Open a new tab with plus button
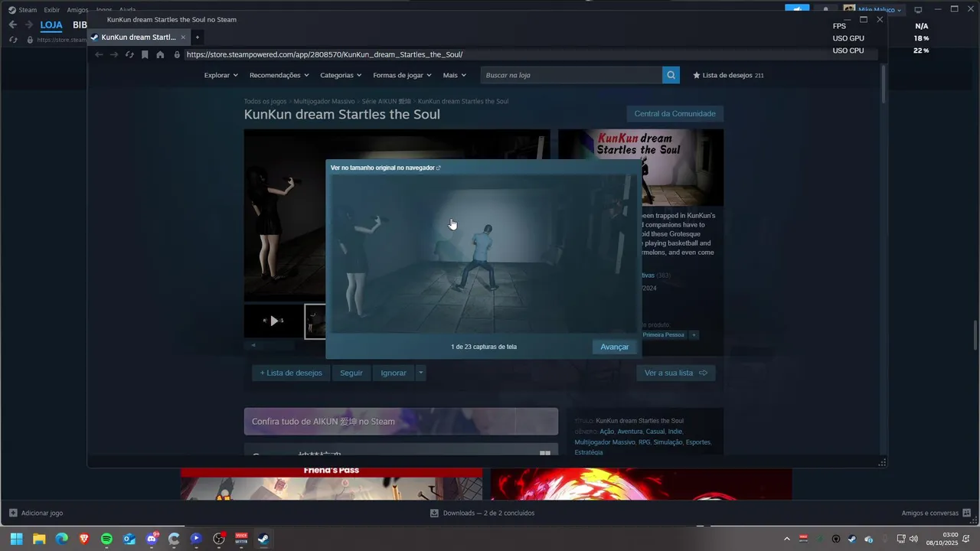 coord(197,37)
